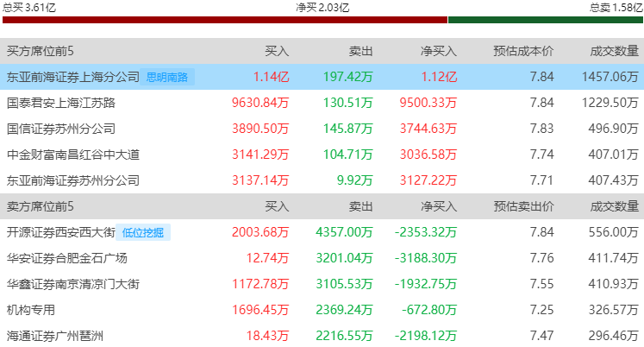Click net value -2353.32万
The image size is (644, 347).
tap(426, 232)
